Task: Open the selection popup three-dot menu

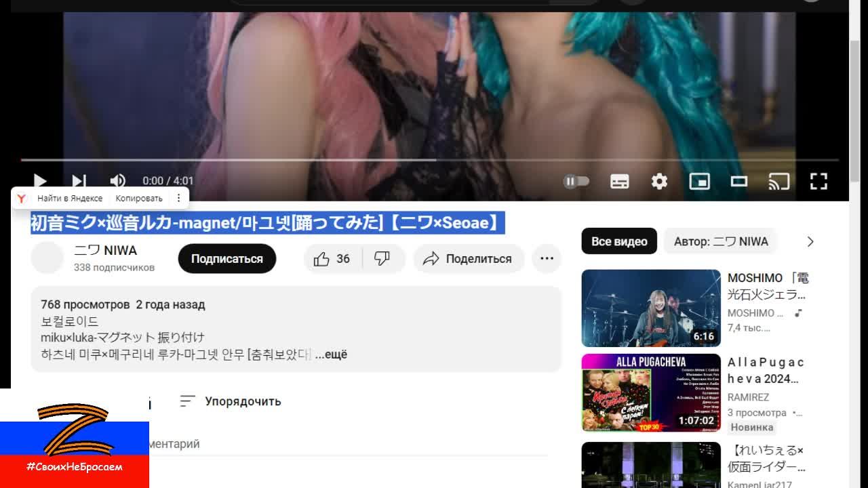Action: click(x=178, y=198)
